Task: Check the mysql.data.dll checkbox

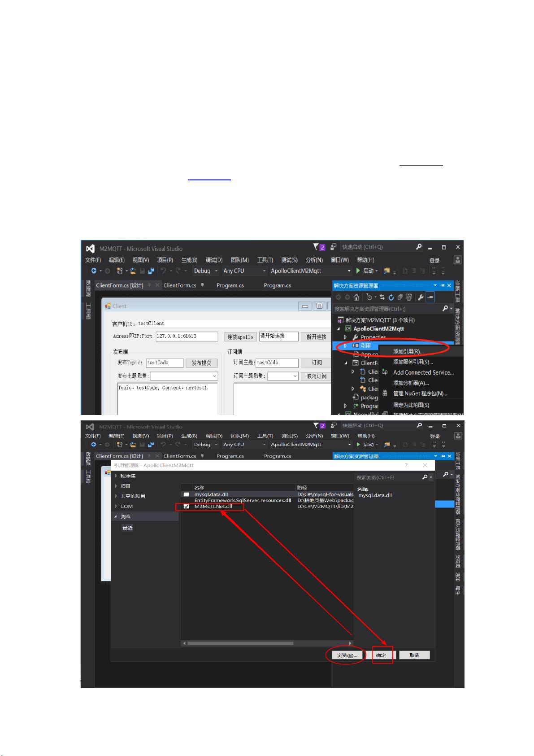Action: (186, 494)
